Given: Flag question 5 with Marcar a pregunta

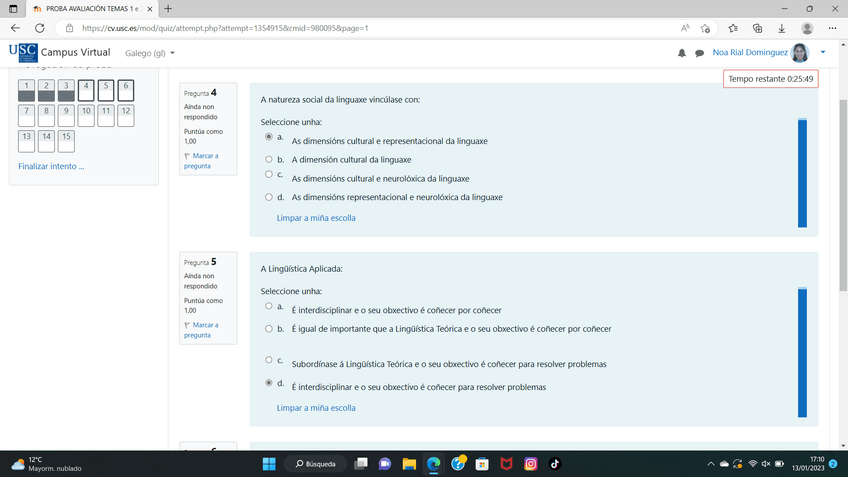Looking at the screenshot, I should (x=201, y=330).
